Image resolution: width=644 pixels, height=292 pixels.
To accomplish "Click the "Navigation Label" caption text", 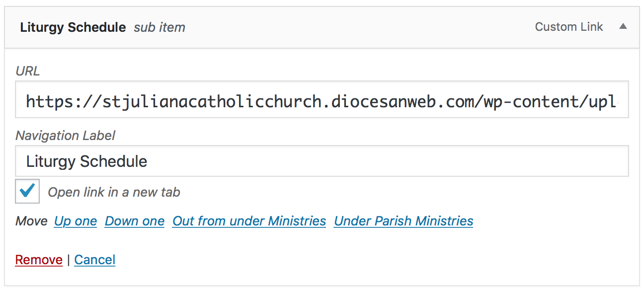I will (65, 135).
